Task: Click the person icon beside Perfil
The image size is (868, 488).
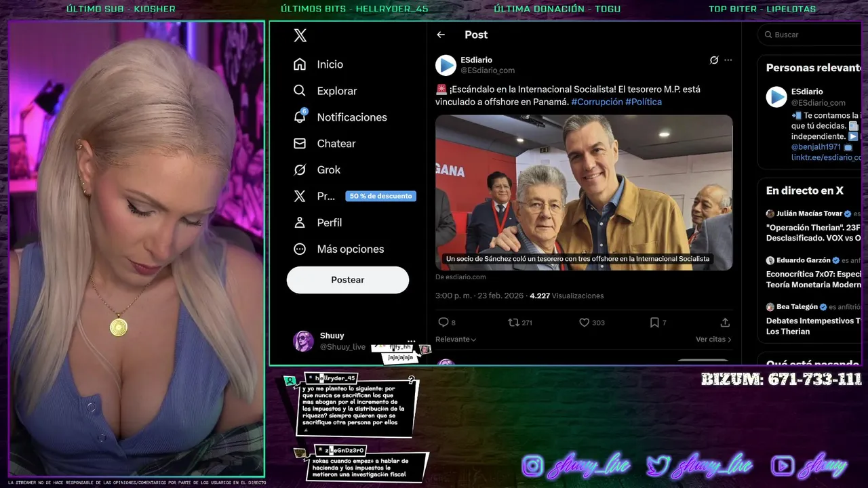Action: coord(300,223)
